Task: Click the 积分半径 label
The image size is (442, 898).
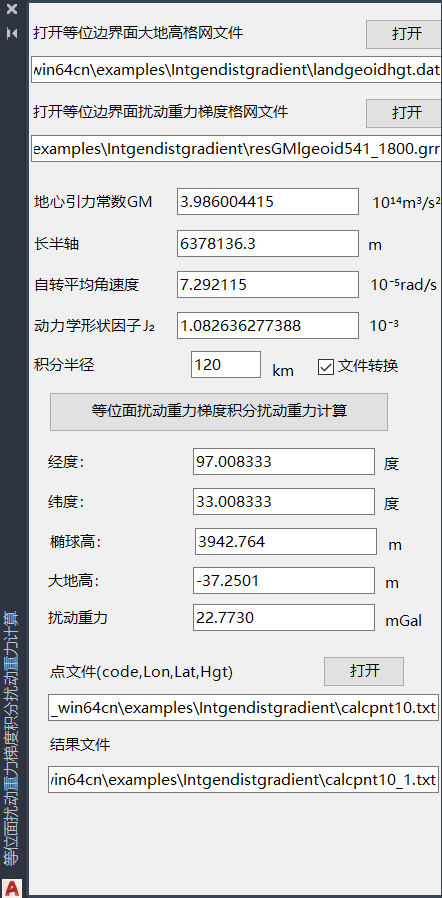Action: click(64, 365)
